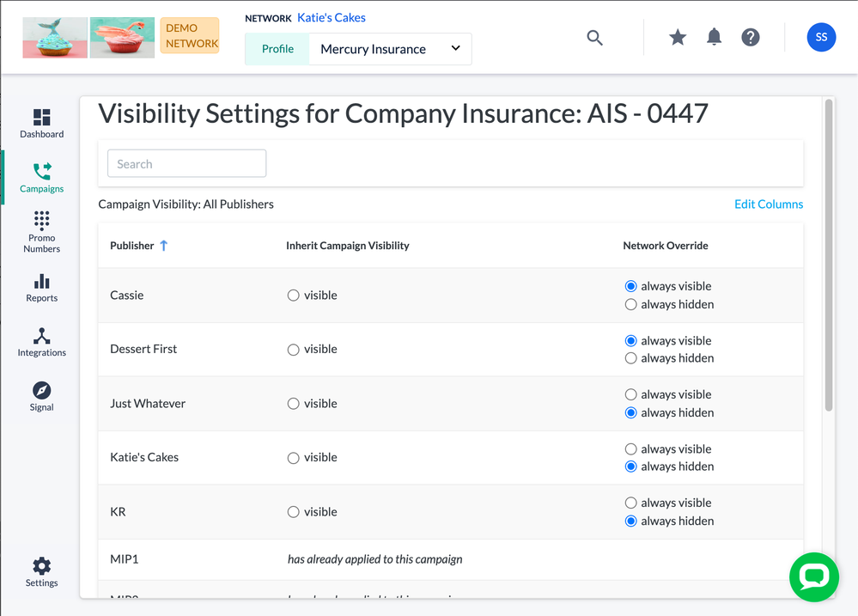
Task: Open the notifications bell
Action: point(714,37)
